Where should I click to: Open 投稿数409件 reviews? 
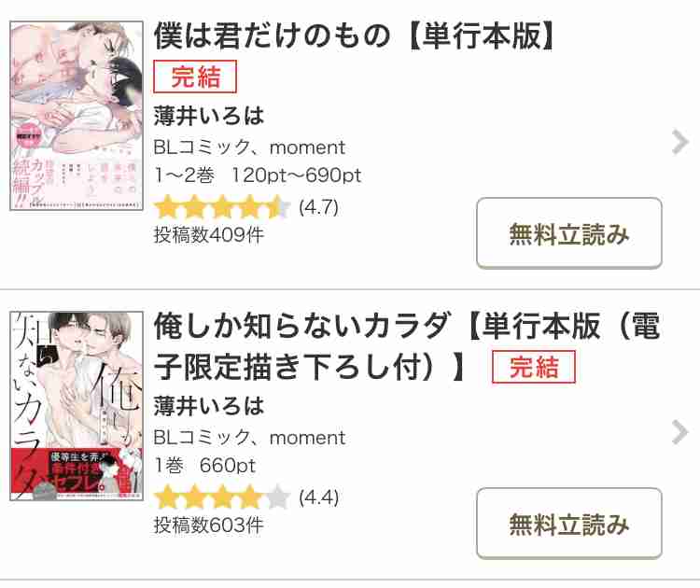click(208, 234)
